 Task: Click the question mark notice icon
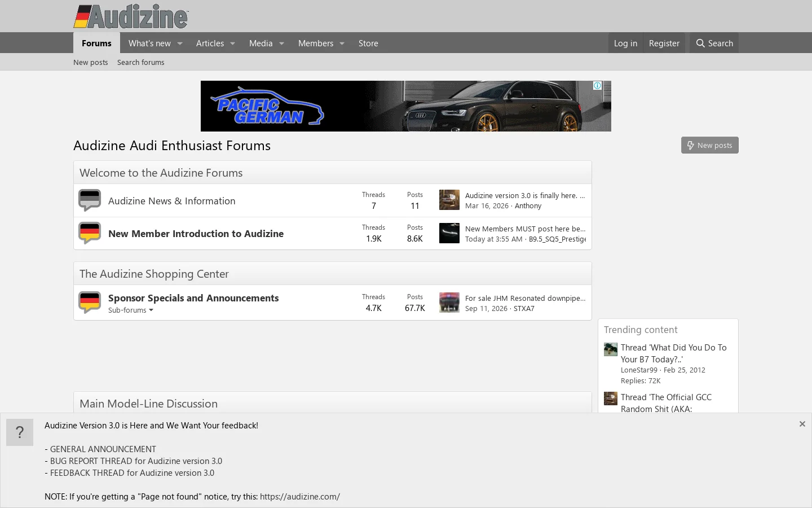point(20,432)
